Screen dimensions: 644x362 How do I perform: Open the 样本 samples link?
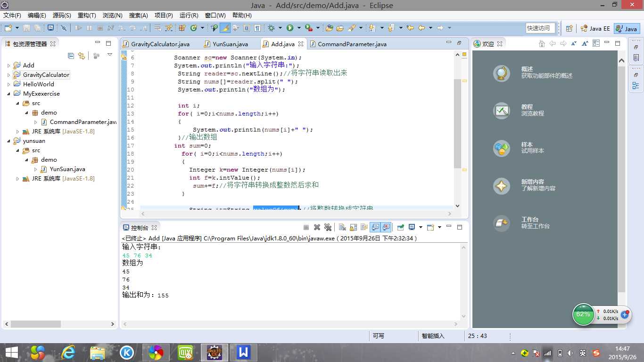[x=527, y=144]
